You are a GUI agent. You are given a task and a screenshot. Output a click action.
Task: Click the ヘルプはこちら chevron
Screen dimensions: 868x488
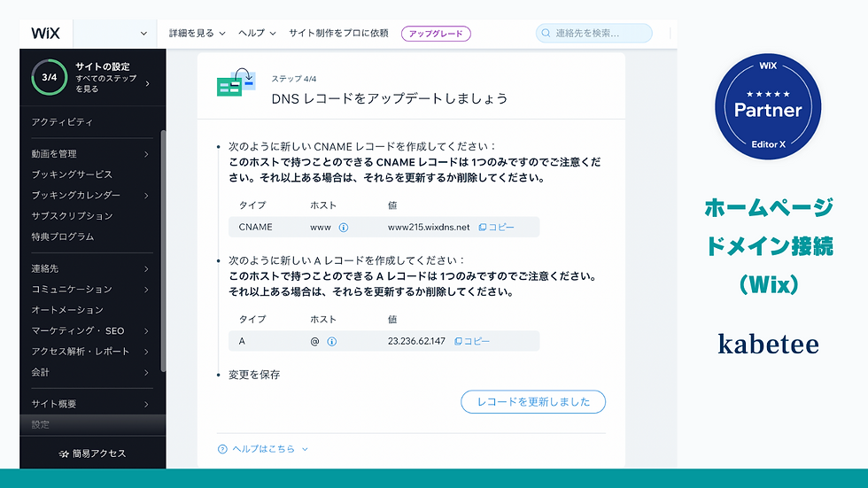coord(305,449)
